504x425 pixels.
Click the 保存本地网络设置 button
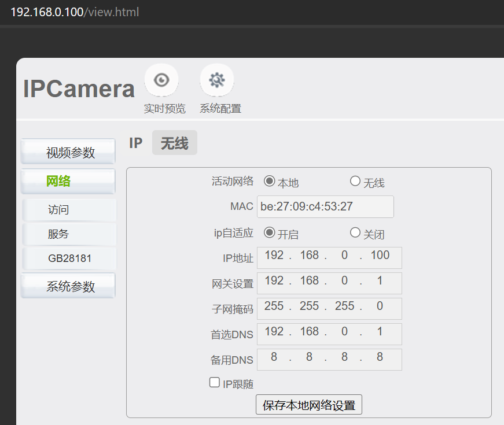click(309, 405)
